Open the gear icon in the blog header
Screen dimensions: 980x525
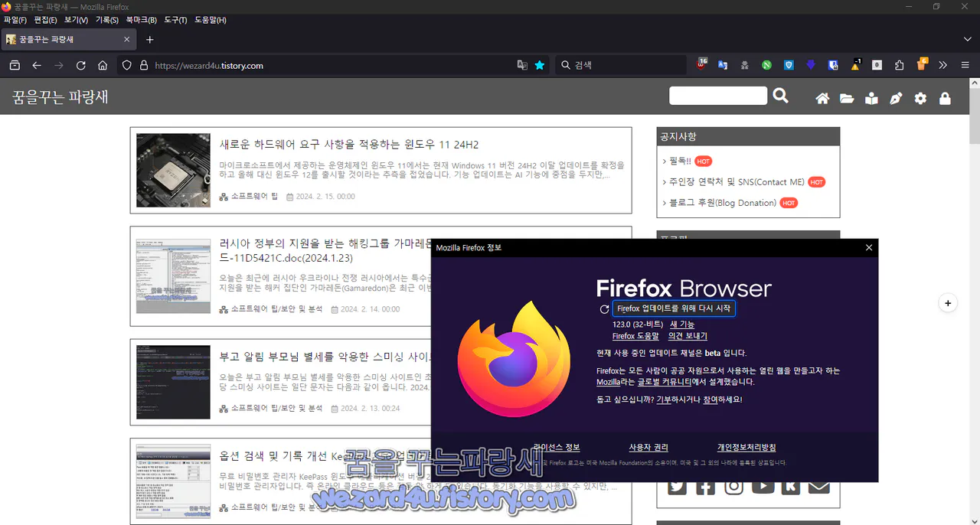pos(920,98)
